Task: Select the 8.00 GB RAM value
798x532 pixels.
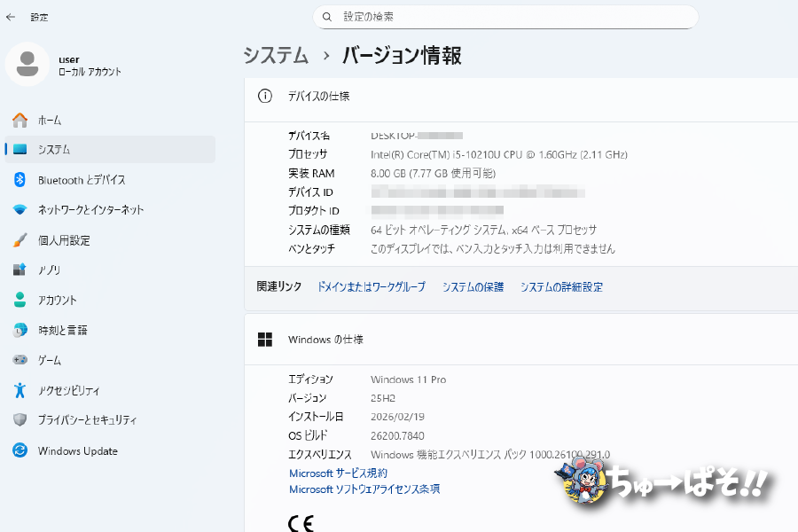Action: click(x=433, y=174)
